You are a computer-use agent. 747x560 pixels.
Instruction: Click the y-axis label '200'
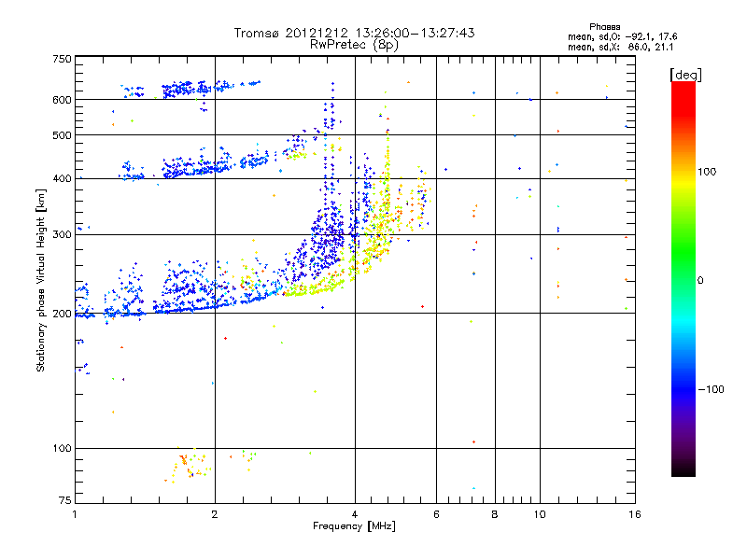pyautogui.click(x=62, y=314)
